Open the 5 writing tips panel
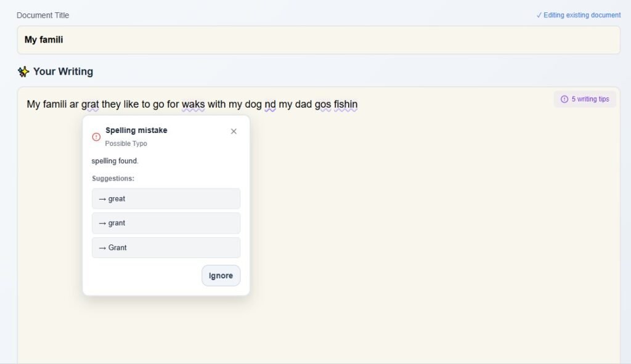 click(x=585, y=99)
